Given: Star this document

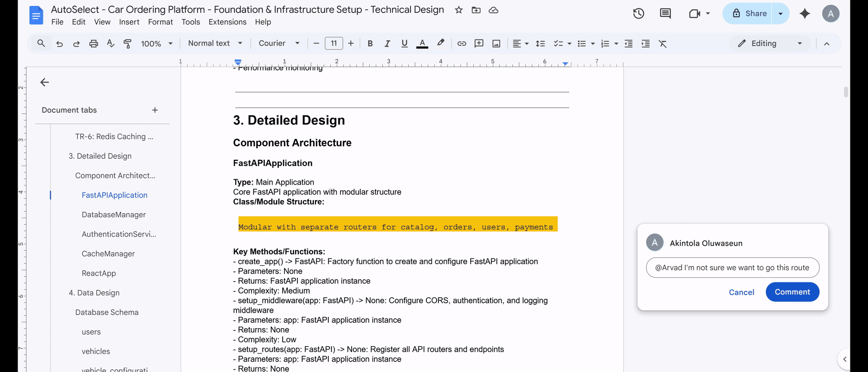Looking at the screenshot, I should (x=459, y=10).
